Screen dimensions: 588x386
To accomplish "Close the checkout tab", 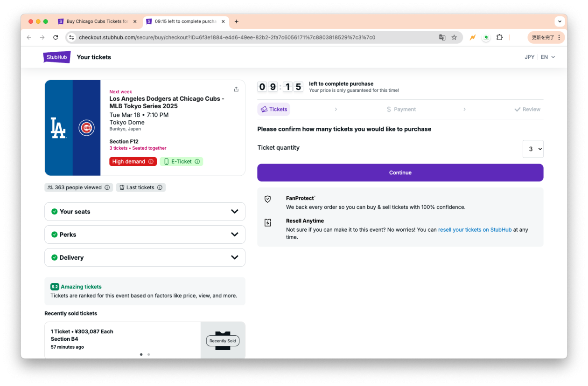I will pos(223,21).
